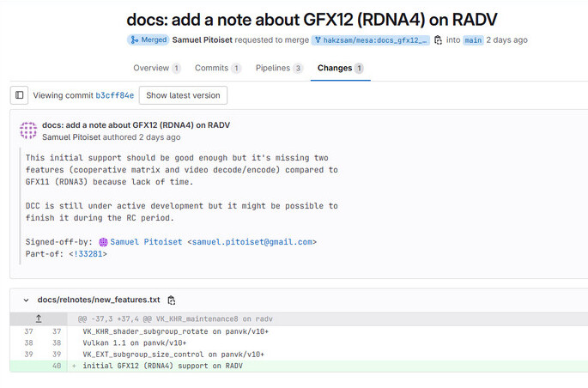
Task: Open the hakzsam/mesa source branch link
Action: click(x=371, y=39)
